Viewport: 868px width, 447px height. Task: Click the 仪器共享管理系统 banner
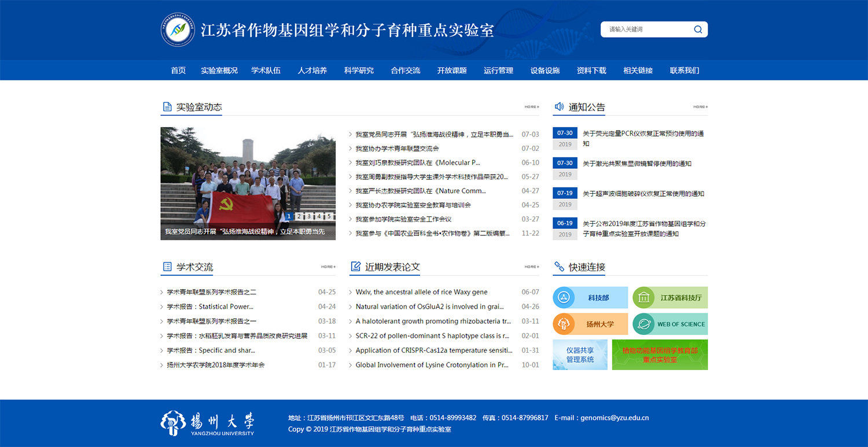[580, 354]
